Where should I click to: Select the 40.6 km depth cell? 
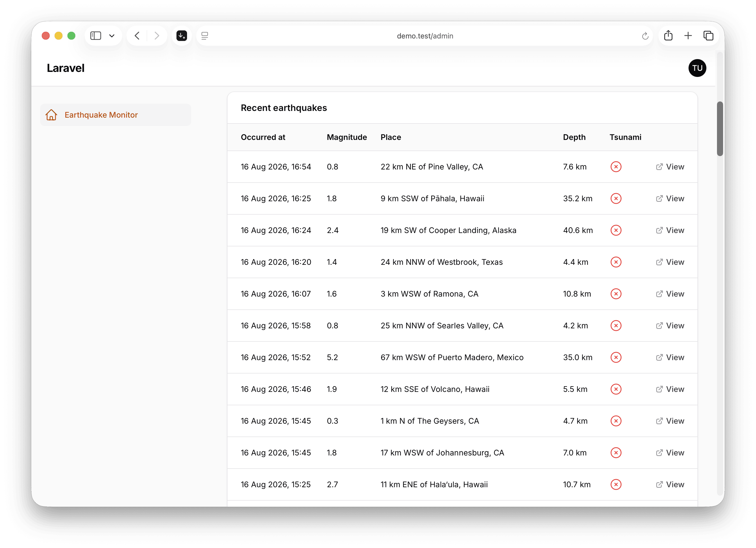(x=578, y=230)
